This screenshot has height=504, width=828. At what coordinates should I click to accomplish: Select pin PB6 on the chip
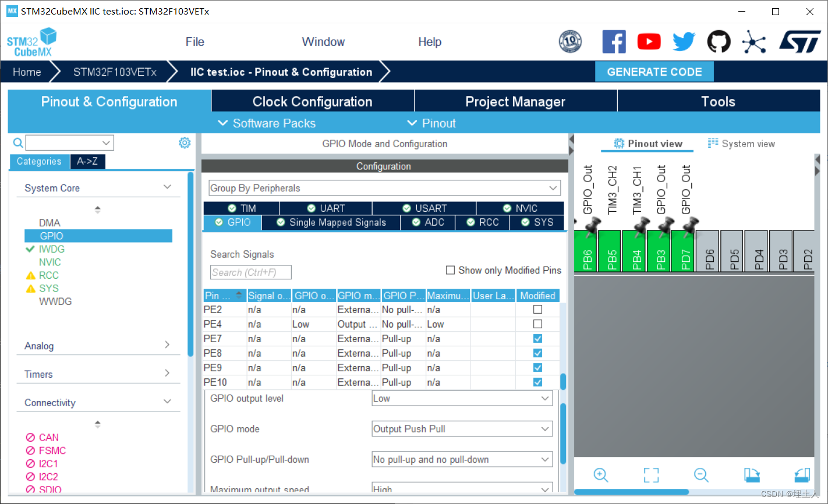(x=585, y=251)
